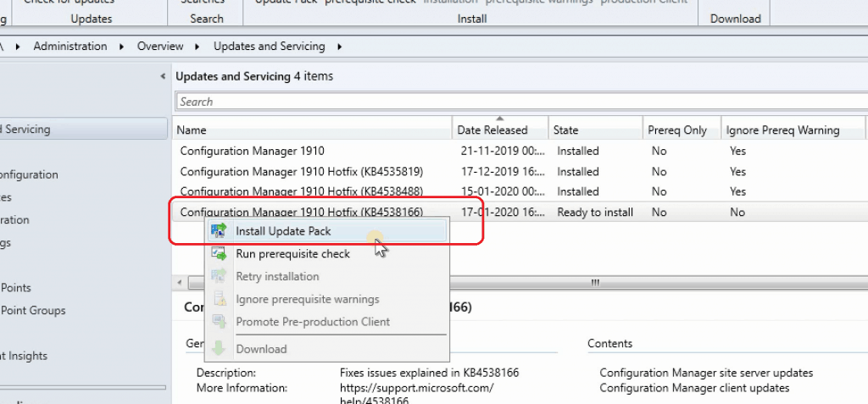Sort list by Date Released column

[x=492, y=130]
